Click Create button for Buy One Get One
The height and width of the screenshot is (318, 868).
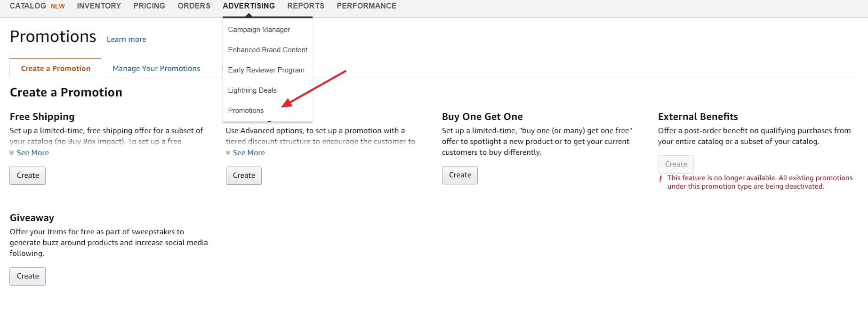click(x=460, y=175)
